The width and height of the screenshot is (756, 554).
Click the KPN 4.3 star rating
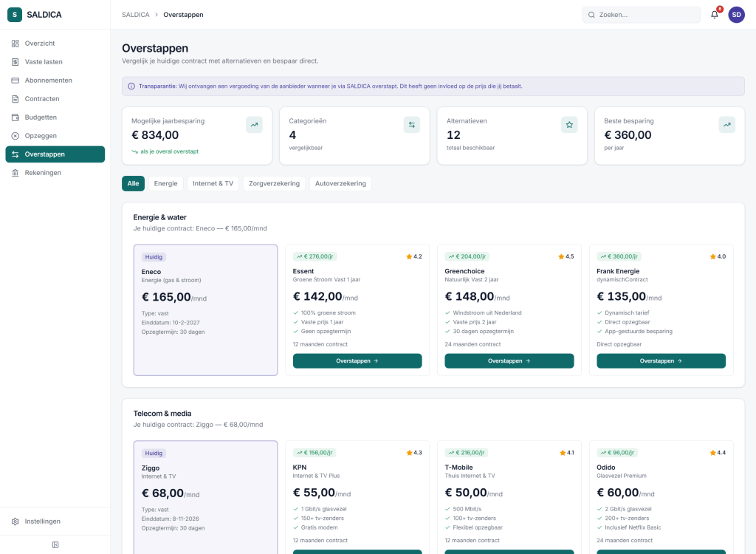point(414,453)
